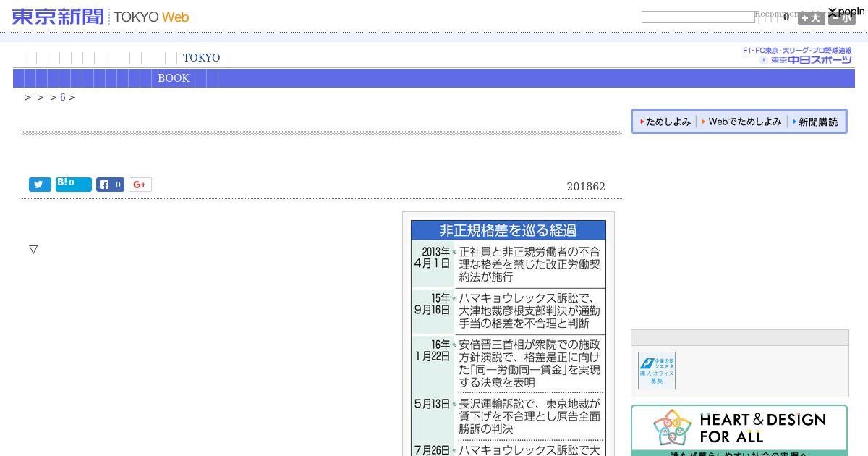Open Tokyo Chunichi Sports banner link
Viewport: 868px width, 456px height.
pos(797,56)
